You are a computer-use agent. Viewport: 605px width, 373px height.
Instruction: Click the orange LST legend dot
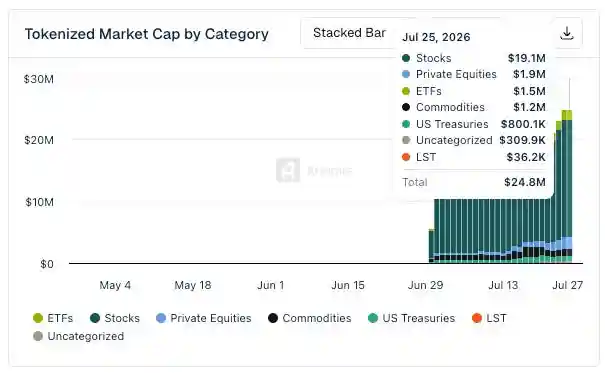477,318
